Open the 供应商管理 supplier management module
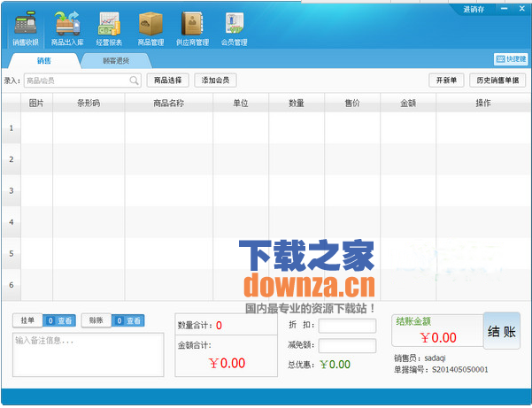Viewport: 532px width, 408px height. click(192, 29)
